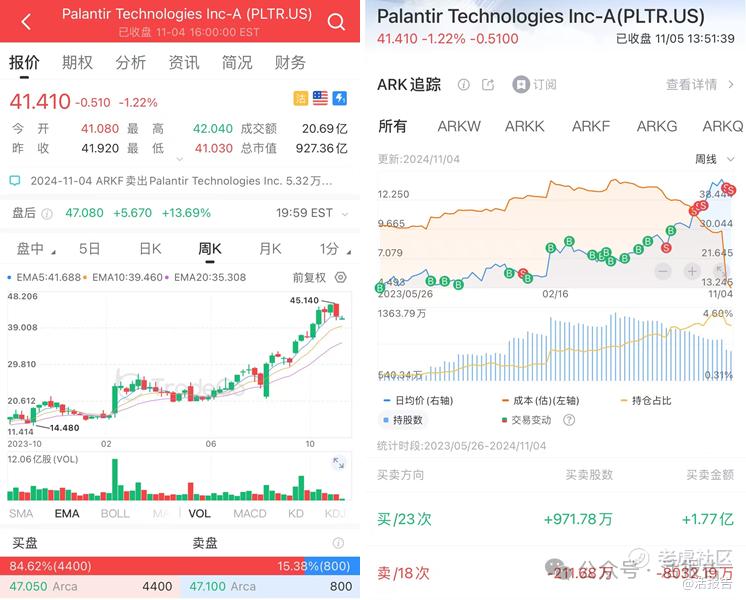The width and height of the screenshot is (746, 600).
Task: Tap the 卖/18次 sell summary row
Action: [x=555, y=573]
